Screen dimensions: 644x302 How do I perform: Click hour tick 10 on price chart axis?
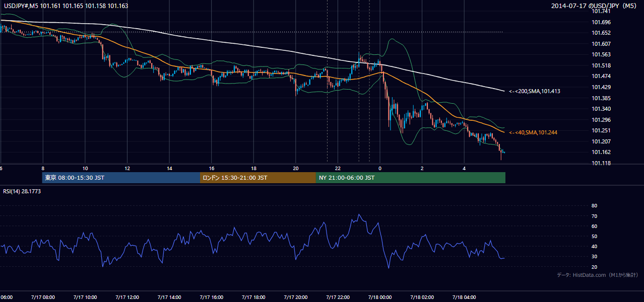click(x=85, y=169)
